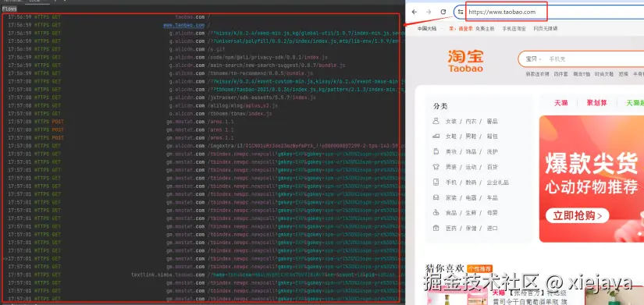
Task: Click the 女装 category icon
Action: pos(436,122)
